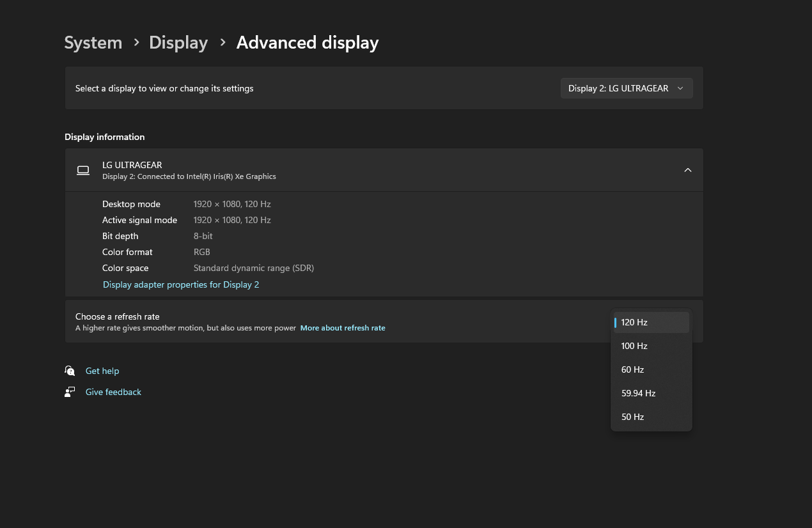
Task: Select 50 Hz as the refresh rate
Action: 651,417
